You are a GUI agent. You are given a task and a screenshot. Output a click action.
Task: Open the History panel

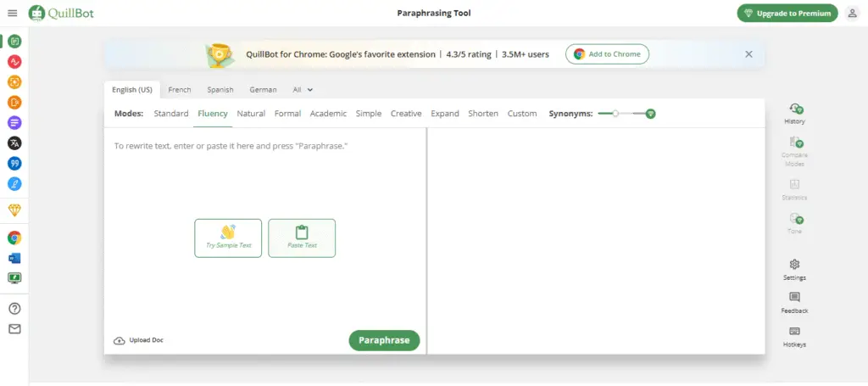pyautogui.click(x=794, y=114)
